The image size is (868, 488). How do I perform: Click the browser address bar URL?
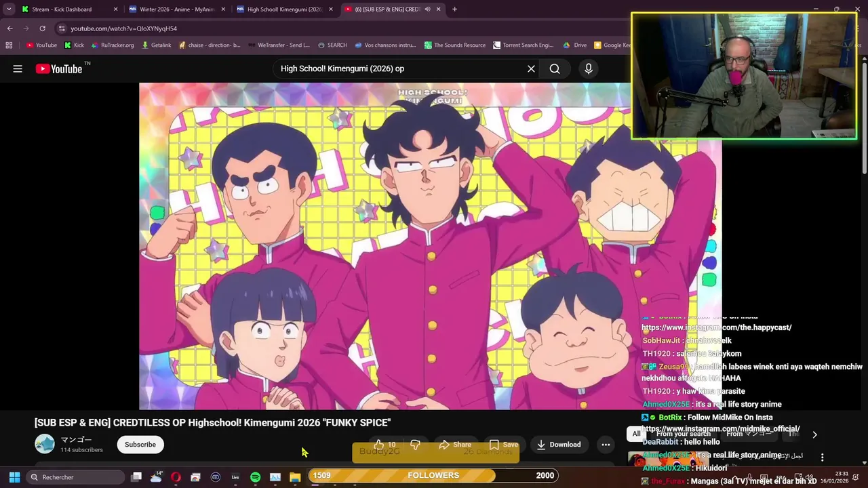(123, 28)
